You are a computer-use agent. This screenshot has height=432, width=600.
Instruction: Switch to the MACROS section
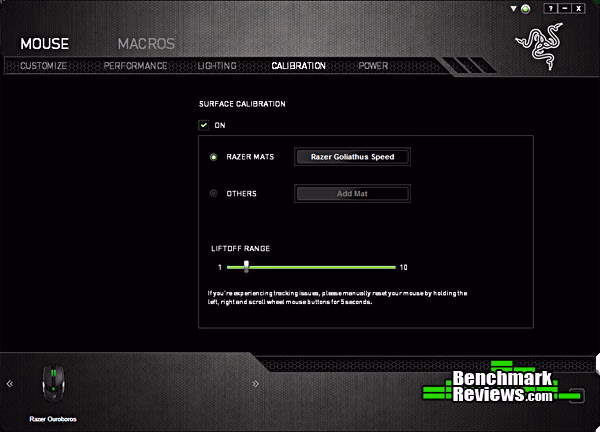(x=146, y=44)
